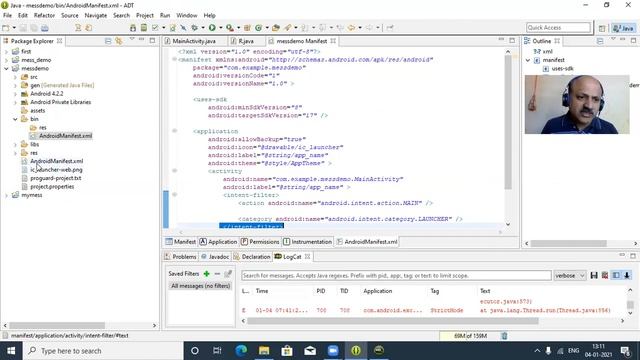Save LogCat log to file icon
The image size is (640, 360).
[x=594, y=276]
